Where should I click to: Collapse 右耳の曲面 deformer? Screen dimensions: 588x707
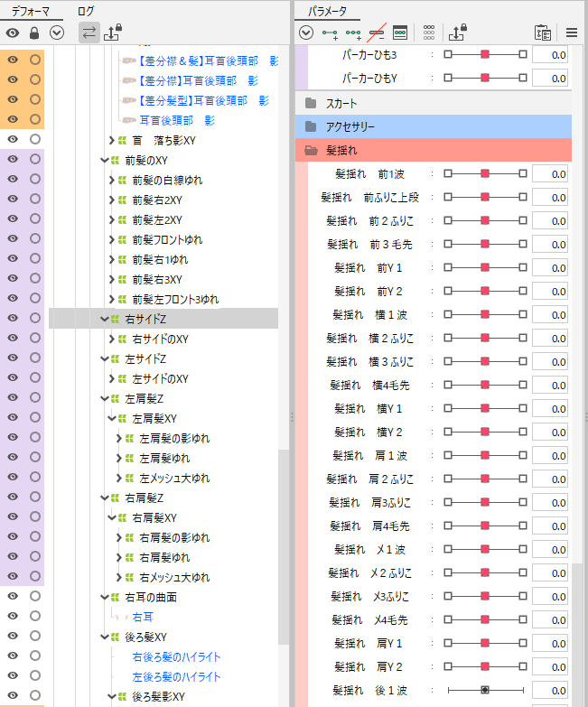click(x=104, y=598)
